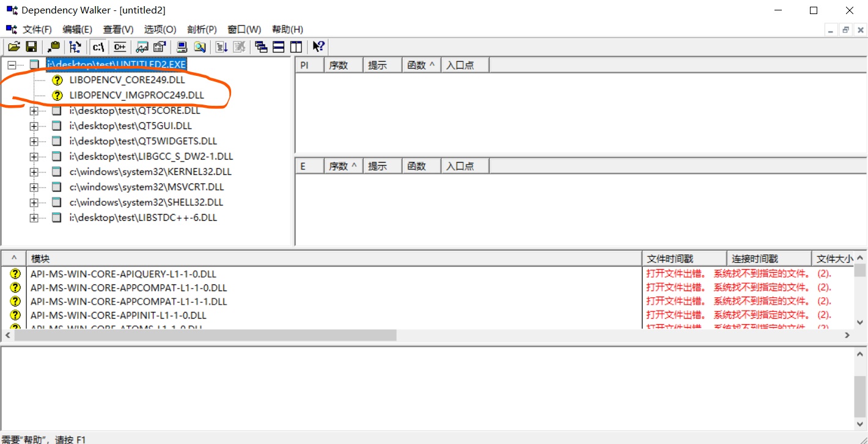Image resolution: width=868 pixels, height=444 pixels.
Task: Activate the context help arrow tool
Action: (318, 46)
